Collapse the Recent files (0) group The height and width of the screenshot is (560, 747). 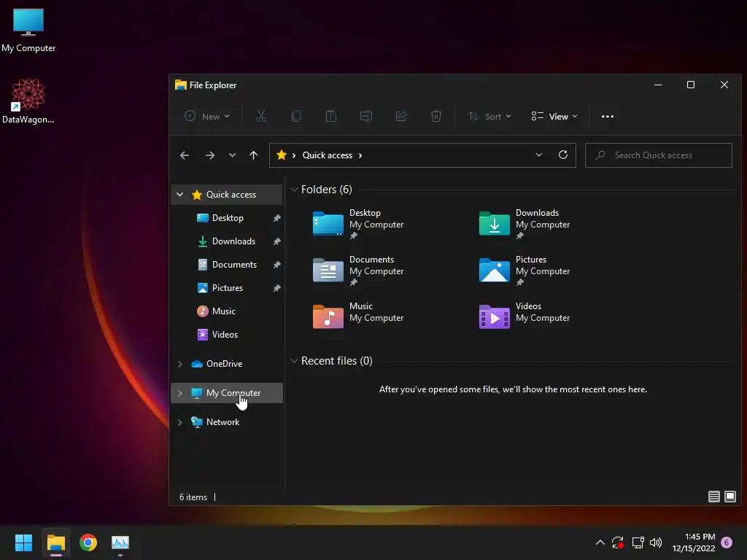point(294,361)
